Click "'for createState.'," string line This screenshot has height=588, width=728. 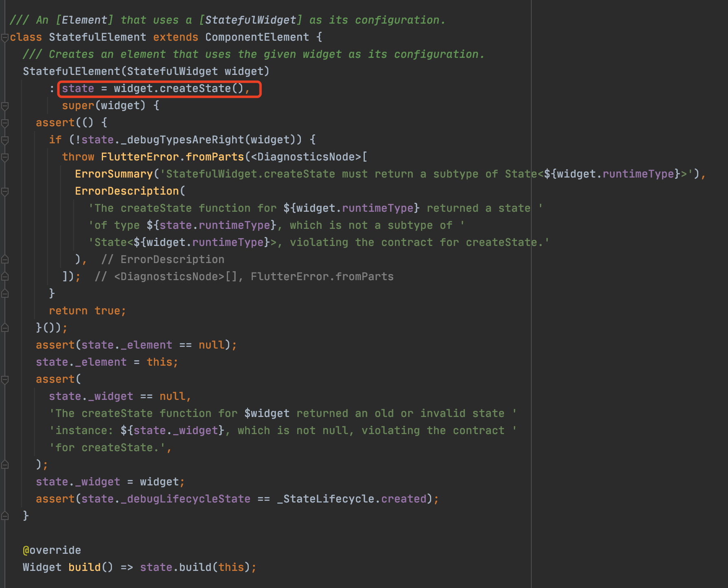[110, 448]
